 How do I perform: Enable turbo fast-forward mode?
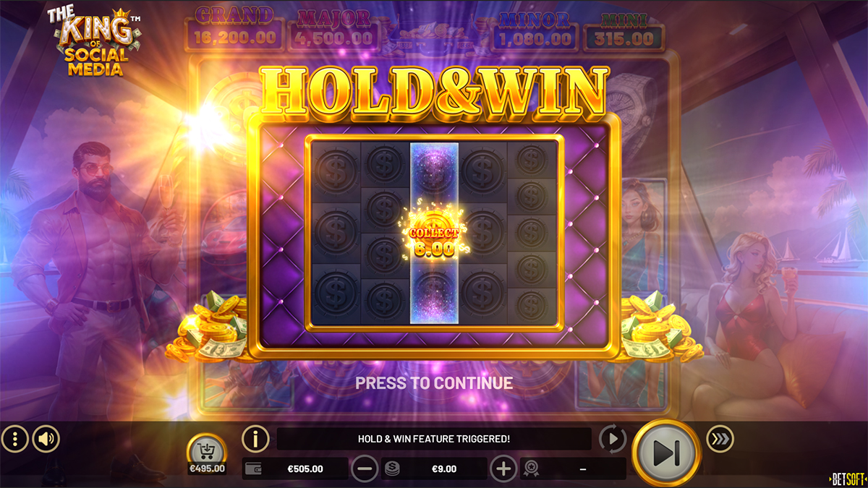coord(720,438)
